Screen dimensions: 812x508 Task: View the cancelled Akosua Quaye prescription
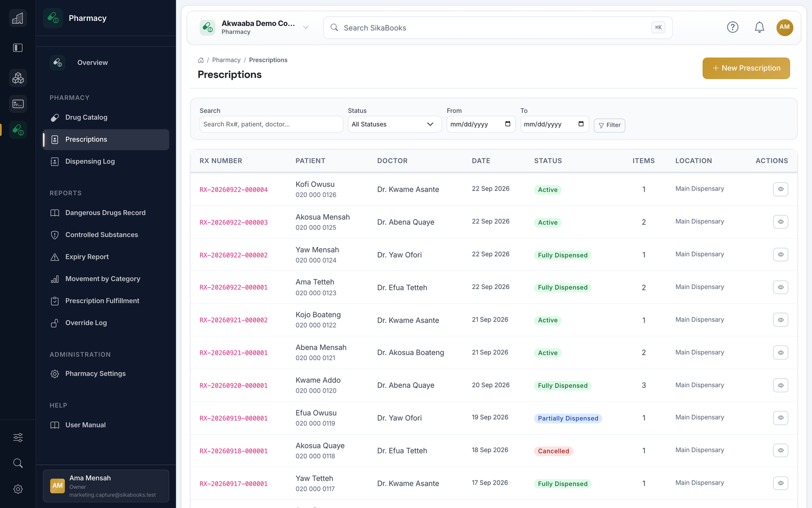[781, 450]
